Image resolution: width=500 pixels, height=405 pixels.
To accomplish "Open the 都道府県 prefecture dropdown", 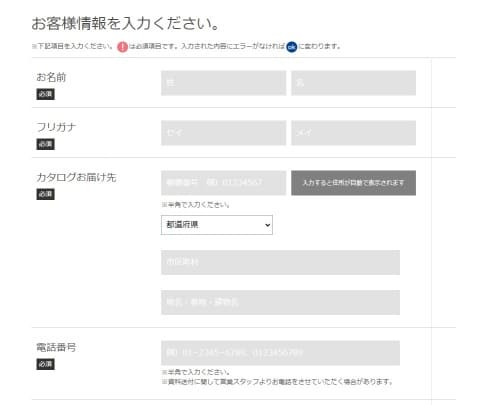I will coord(217,225).
